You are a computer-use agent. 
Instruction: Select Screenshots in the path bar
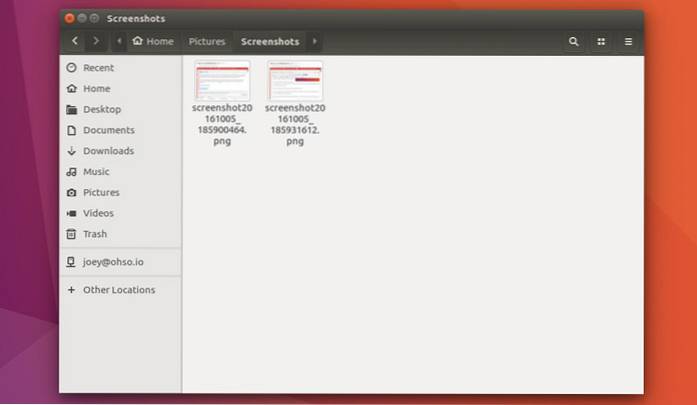[270, 41]
